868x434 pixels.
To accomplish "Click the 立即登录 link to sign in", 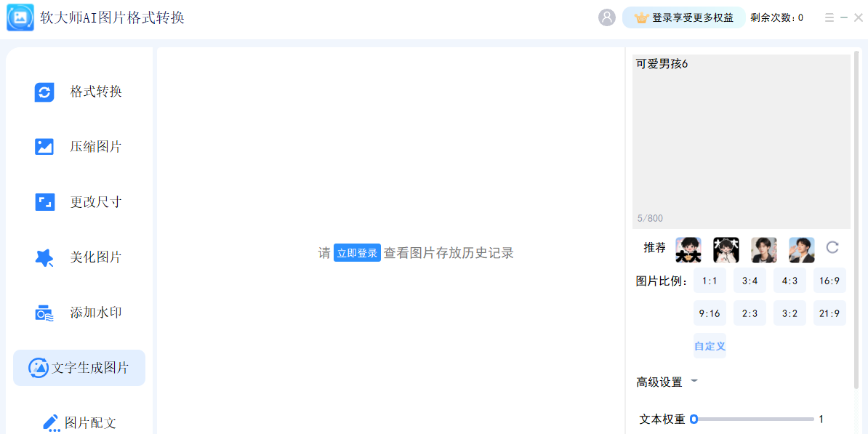I will pos(357,252).
